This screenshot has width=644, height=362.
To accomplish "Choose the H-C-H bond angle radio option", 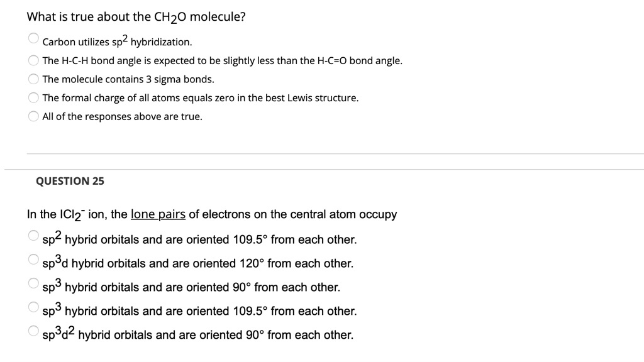I will click(x=34, y=61).
